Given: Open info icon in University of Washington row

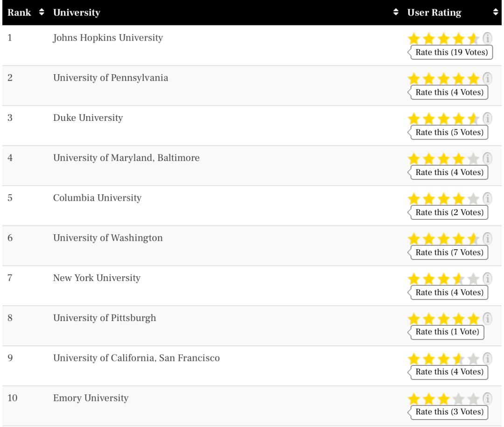Looking at the screenshot, I should pyautogui.click(x=487, y=238).
